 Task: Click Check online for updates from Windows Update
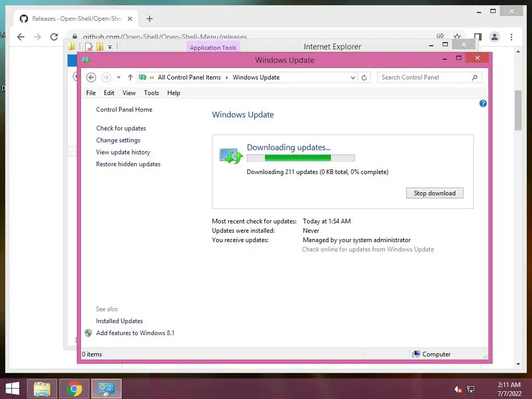click(368, 249)
